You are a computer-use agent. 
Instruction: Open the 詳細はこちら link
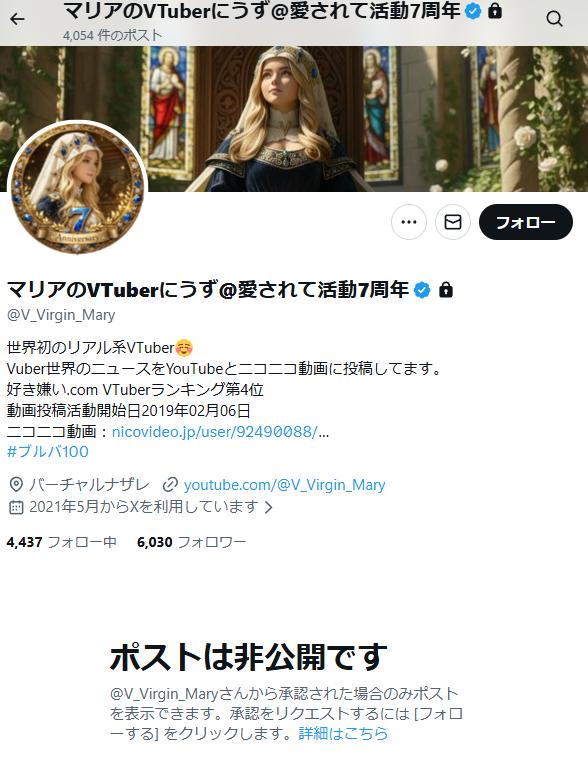343,733
